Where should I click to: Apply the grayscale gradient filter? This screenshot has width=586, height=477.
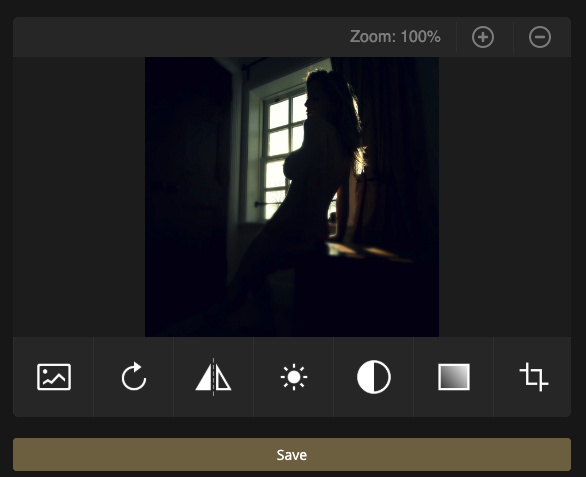click(454, 377)
